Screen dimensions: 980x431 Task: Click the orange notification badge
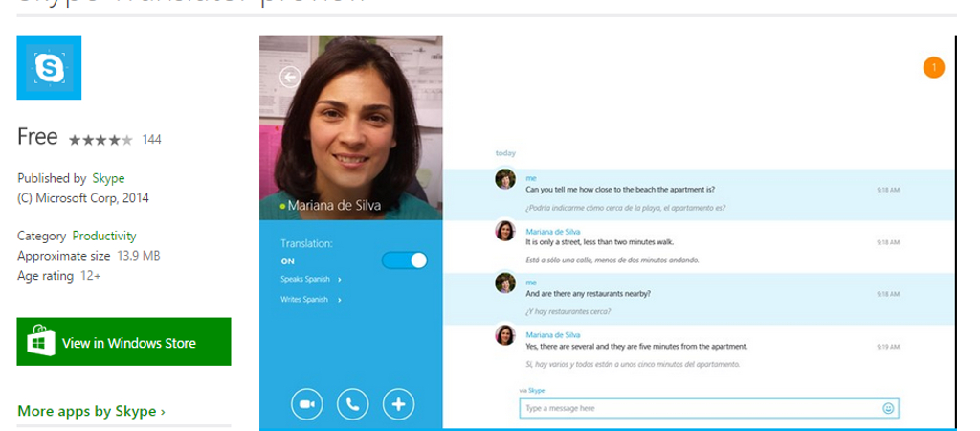[x=934, y=68]
